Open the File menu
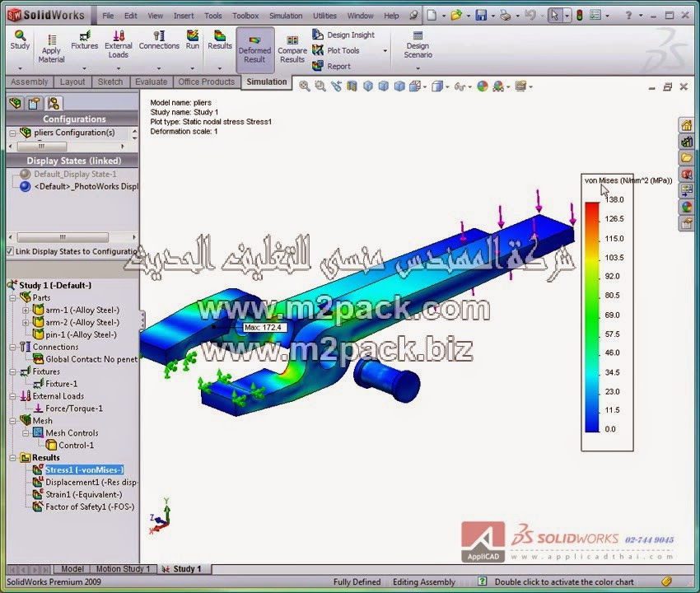This screenshot has height=593, width=700. pos(108,16)
